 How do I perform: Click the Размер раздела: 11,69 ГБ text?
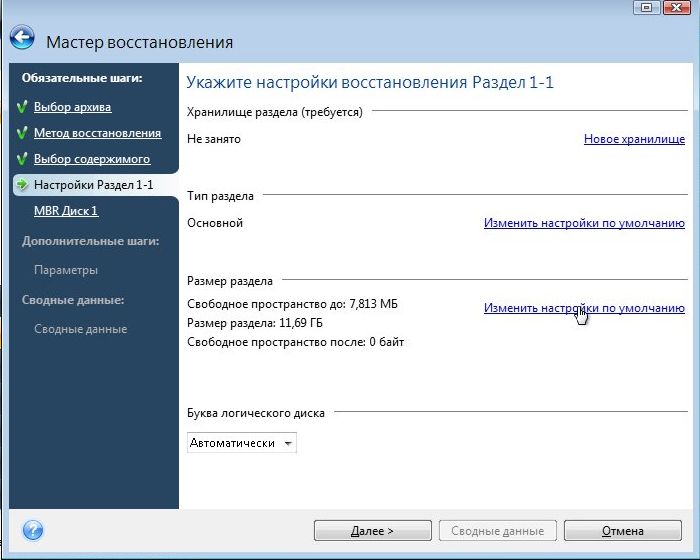point(254,323)
